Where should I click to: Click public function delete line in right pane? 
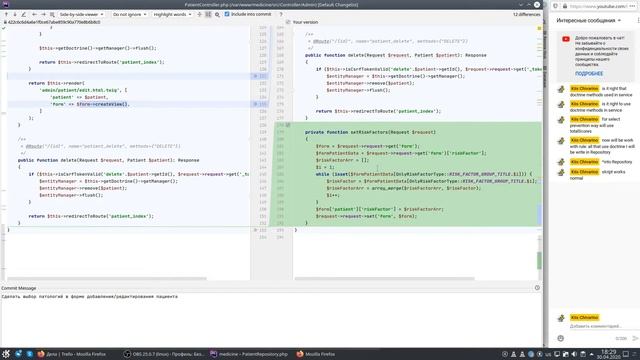[396, 55]
